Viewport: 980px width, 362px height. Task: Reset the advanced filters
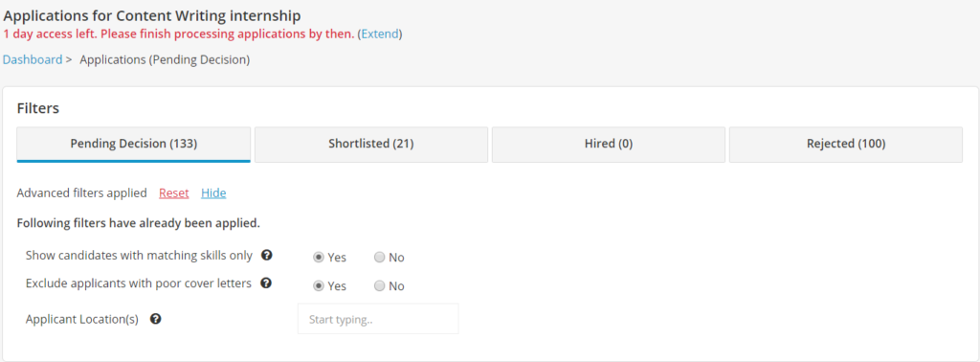click(174, 193)
